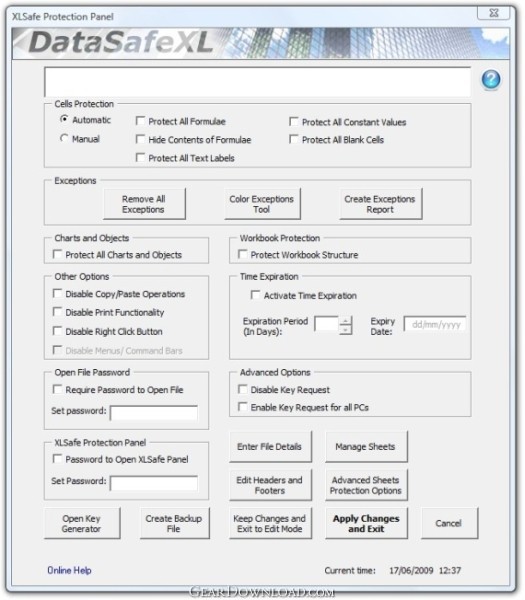
Task: Decrease expiration period with down arrow
Action: pos(346,329)
